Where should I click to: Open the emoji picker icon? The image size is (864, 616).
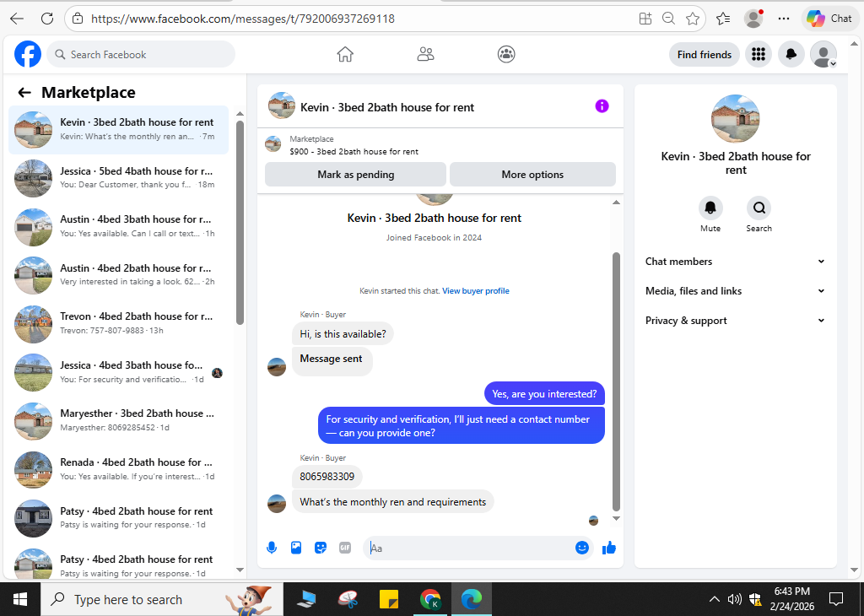click(x=582, y=548)
